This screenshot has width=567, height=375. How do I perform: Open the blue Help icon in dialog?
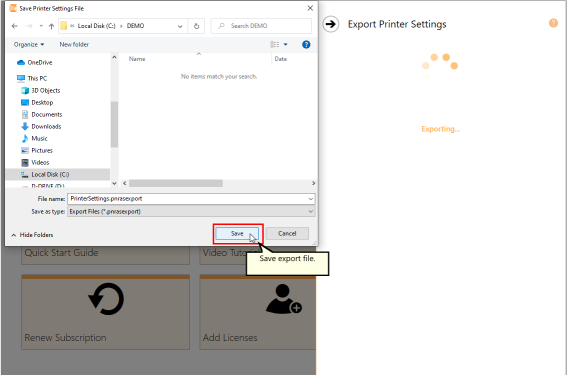[x=306, y=44]
